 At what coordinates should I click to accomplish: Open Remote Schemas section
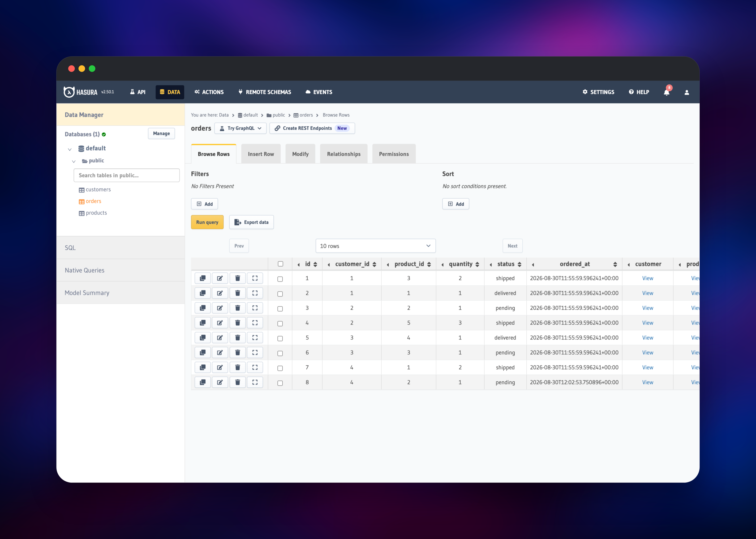click(265, 92)
